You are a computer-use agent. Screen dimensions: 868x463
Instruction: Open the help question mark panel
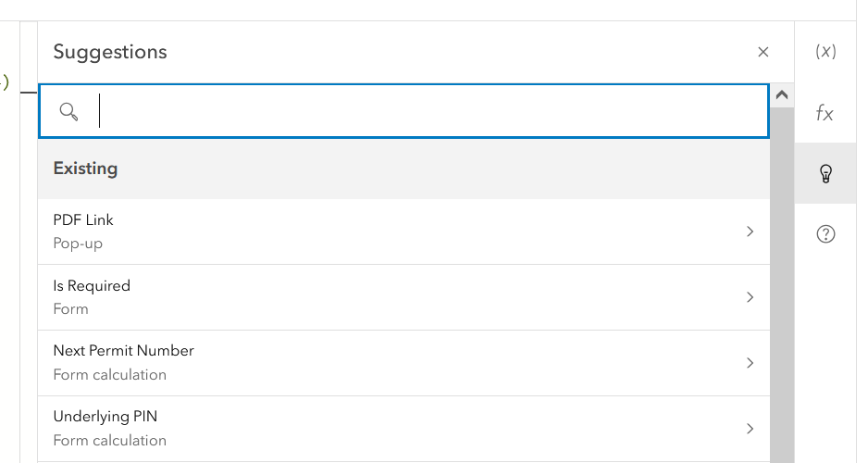click(x=825, y=234)
